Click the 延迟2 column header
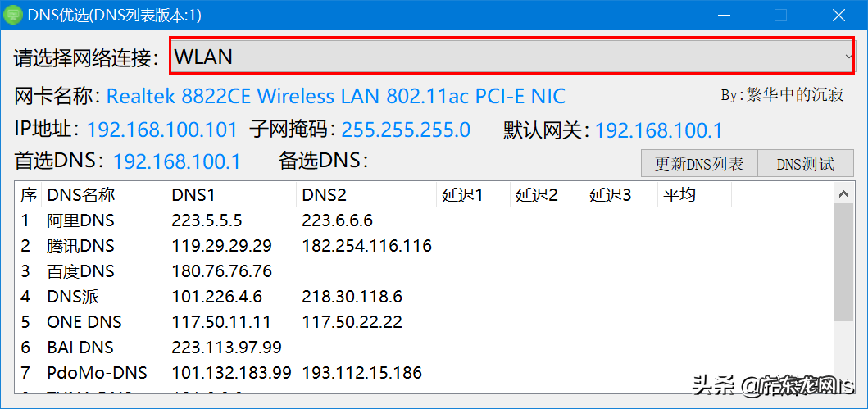 tap(546, 195)
